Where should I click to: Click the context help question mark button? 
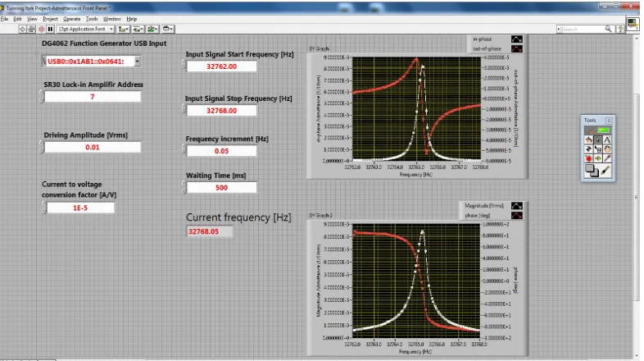click(x=620, y=30)
